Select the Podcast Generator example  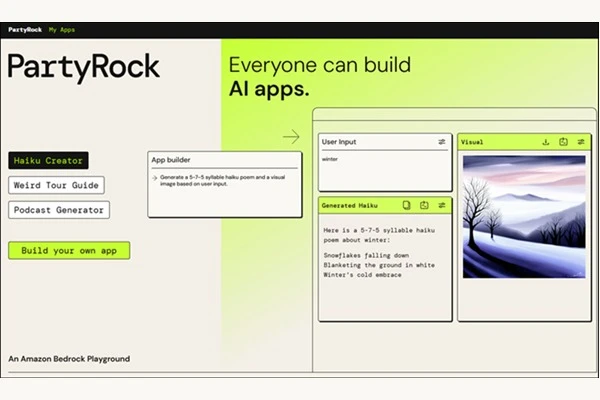coord(59,210)
